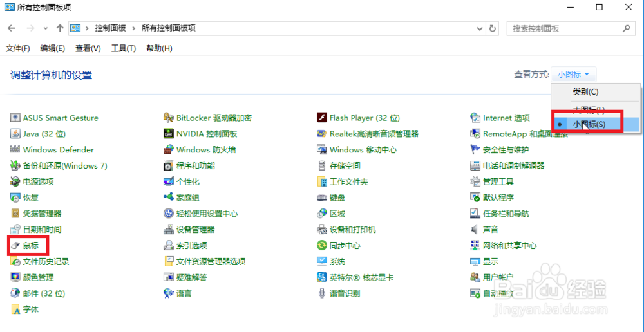Open the 系统 link
Image resolution: width=644 pixels, height=332 pixels.
click(337, 261)
